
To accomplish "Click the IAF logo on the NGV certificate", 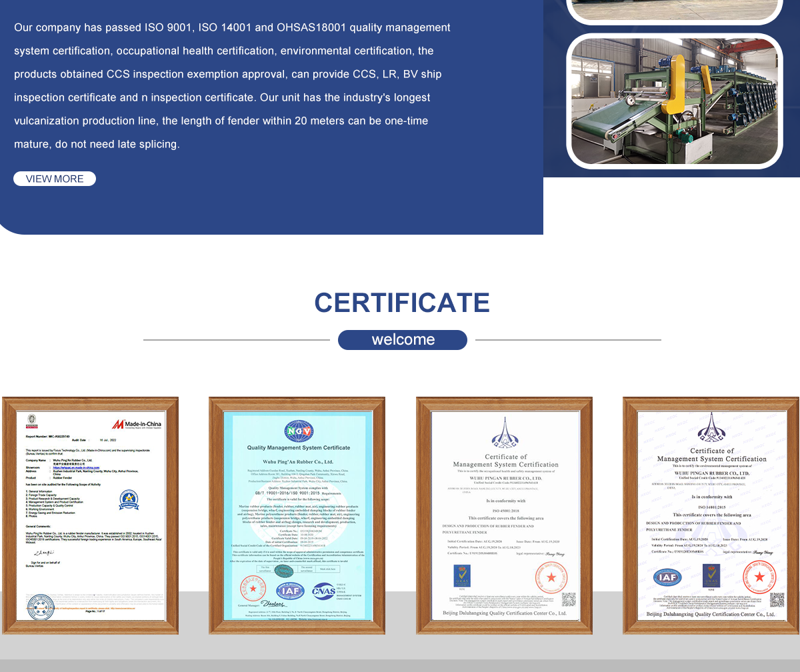I will click(x=290, y=590).
